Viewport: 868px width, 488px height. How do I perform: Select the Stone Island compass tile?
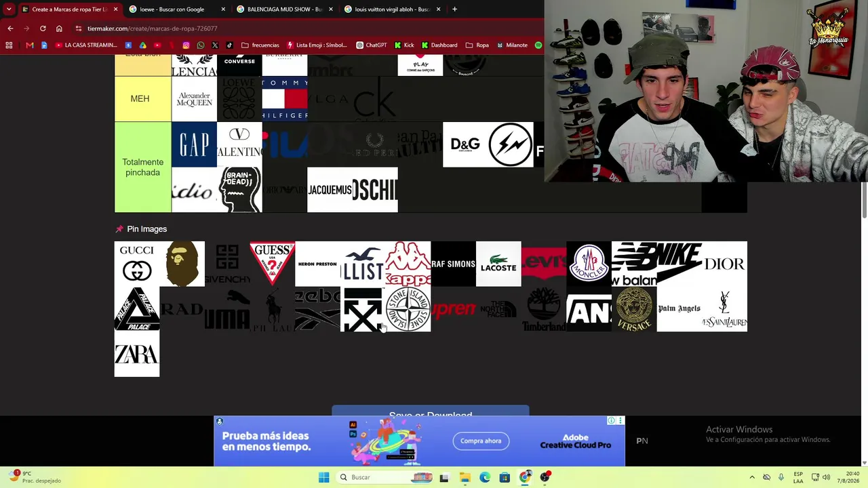coord(408,309)
